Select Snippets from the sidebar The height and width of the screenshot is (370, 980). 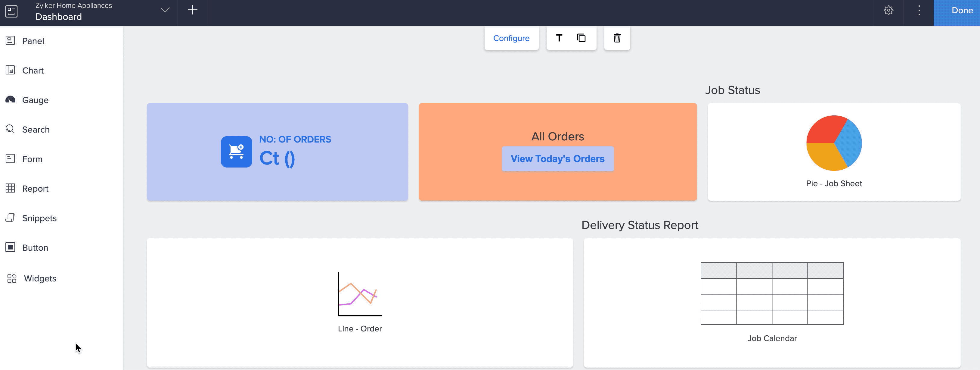coord(39,218)
